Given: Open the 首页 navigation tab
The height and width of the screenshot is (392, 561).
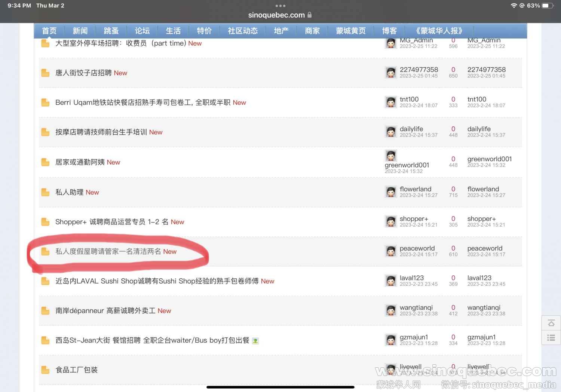Looking at the screenshot, I should click(49, 31).
